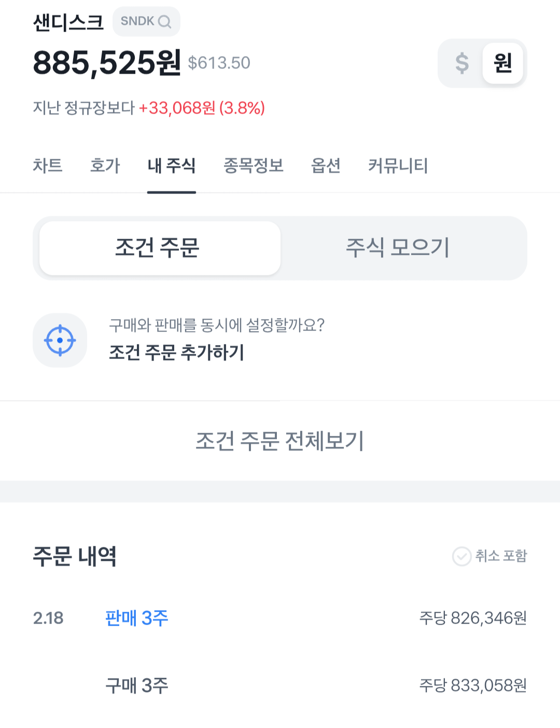560x728 pixels.
Task: Click the SNDK ticker badge
Action: [138, 22]
